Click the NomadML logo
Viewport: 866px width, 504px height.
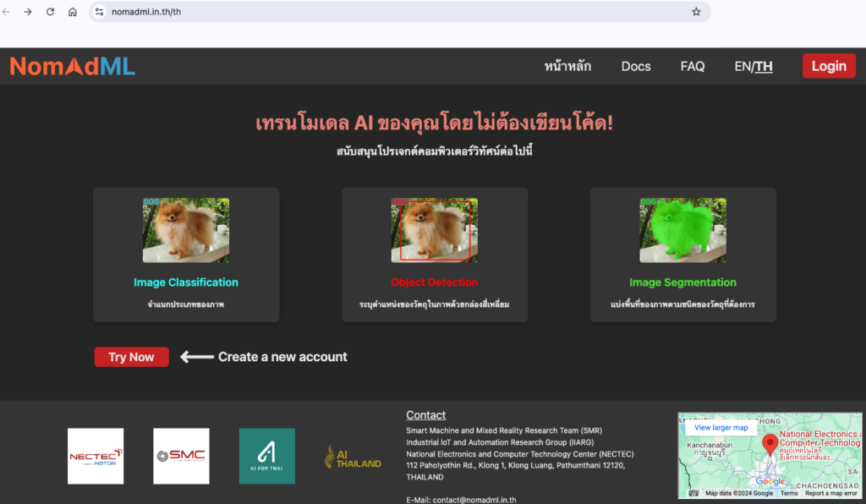[x=72, y=66]
